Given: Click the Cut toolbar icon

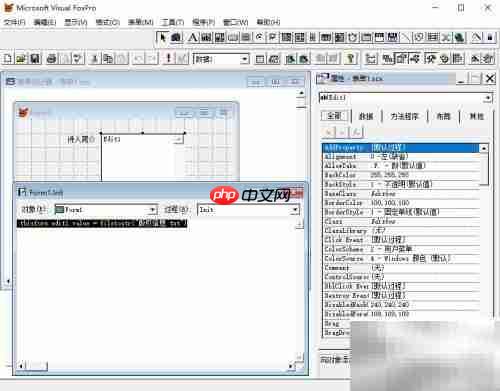Looking at the screenshot, I should pyautogui.click(x=94, y=59).
